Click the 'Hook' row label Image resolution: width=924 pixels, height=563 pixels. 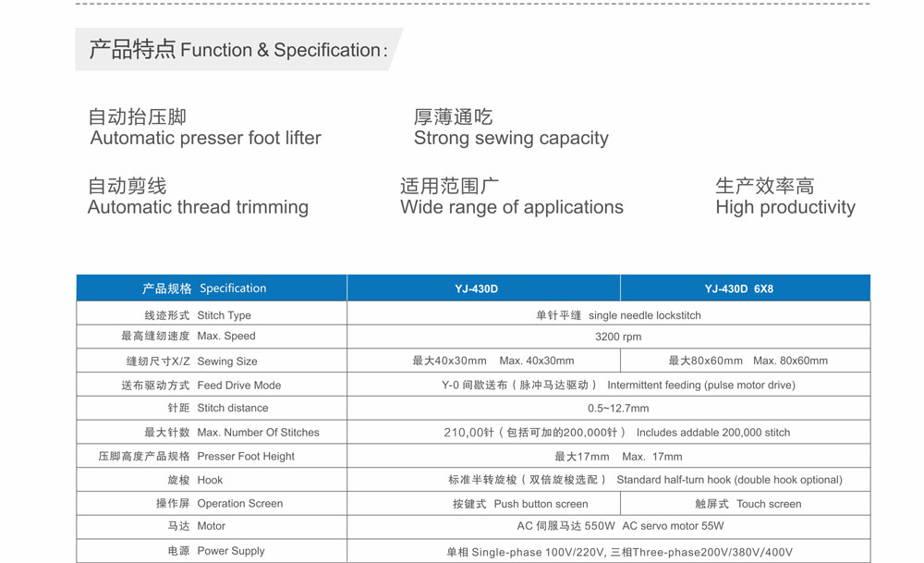tap(210, 480)
